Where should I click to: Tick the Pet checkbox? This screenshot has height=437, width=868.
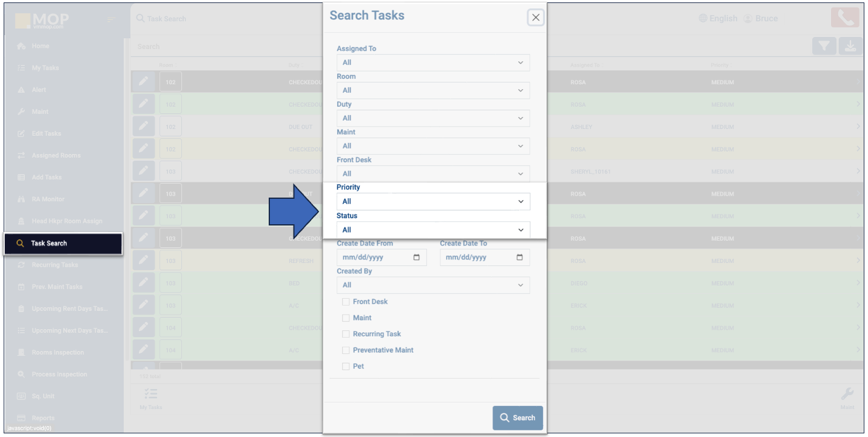346,367
